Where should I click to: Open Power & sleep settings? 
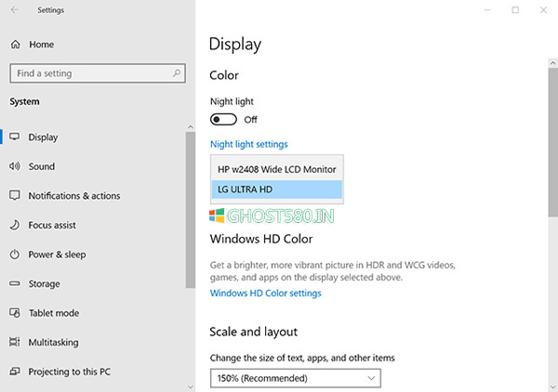(x=57, y=255)
